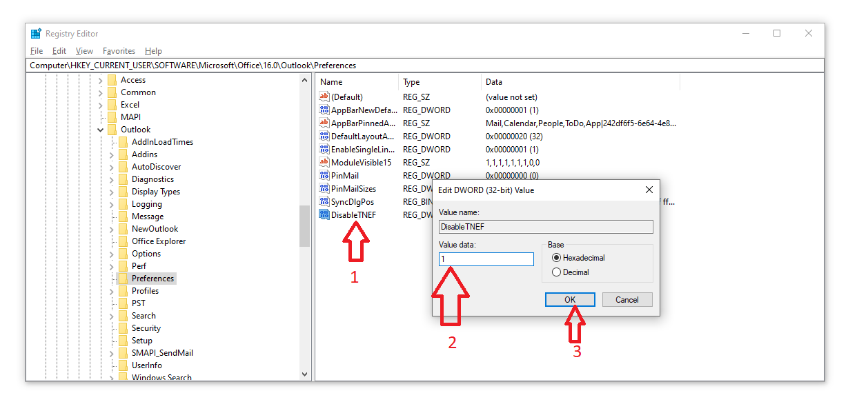Click Cancel in Edit DWORD dialog
Viewport: 868px width, 413px height.
point(627,300)
